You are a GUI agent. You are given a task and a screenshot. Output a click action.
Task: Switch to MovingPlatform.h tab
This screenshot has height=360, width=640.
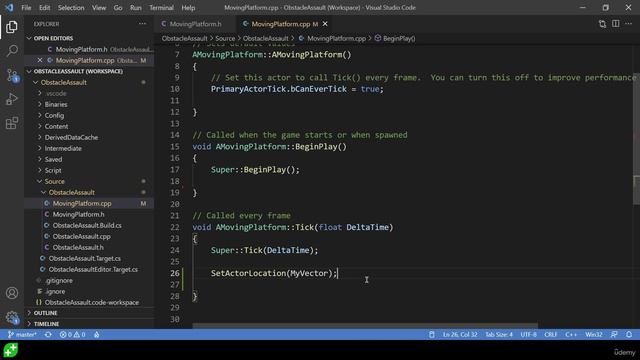click(195, 24)
